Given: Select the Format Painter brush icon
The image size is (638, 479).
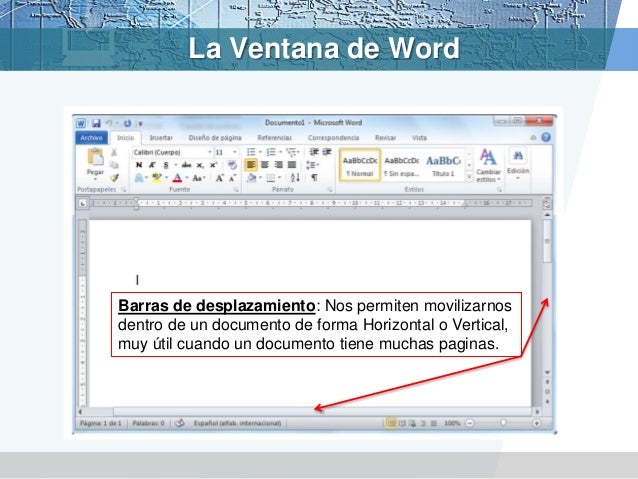Looking at the screenshot, I should click(x=114, y=177).
